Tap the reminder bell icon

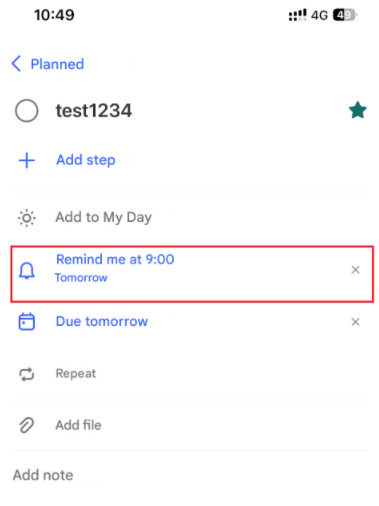click(x=27, y=270)
